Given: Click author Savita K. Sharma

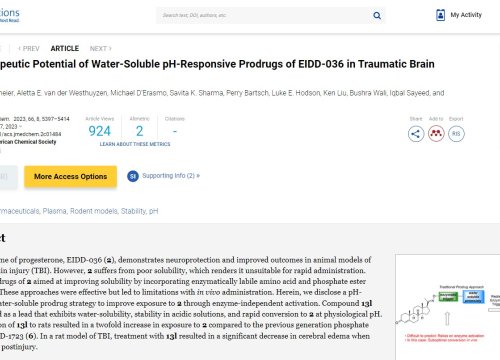Looking at the screenshot, I should point(196,93).
